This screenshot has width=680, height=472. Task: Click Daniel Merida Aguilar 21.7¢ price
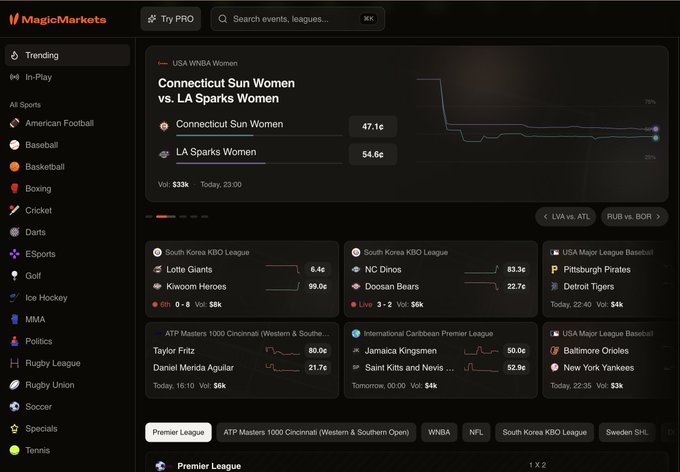click(x=317, y=367)
